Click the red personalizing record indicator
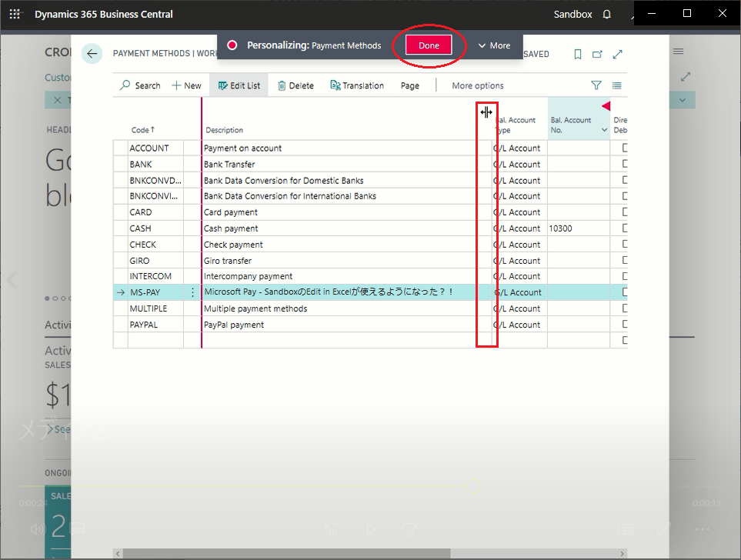The width and height of the screenshot is (741, 560). click(x=232, y=45)
